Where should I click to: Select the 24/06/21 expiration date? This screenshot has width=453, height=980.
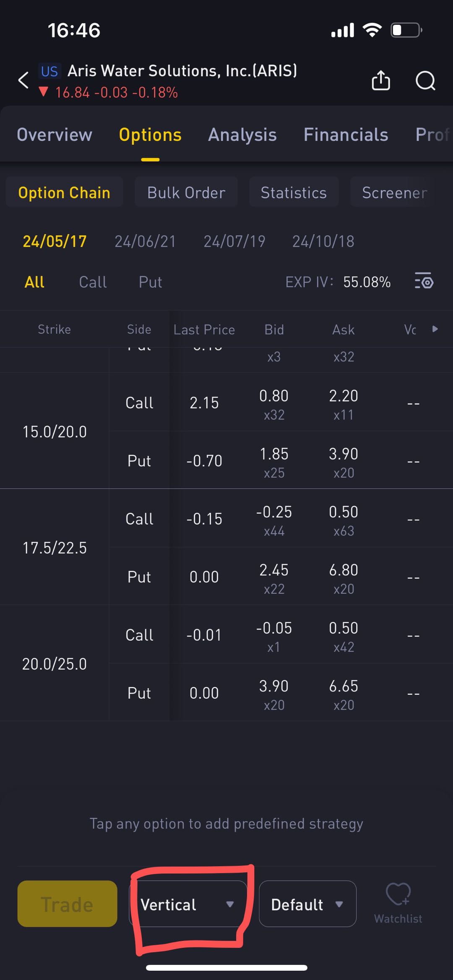coord(145,241)
